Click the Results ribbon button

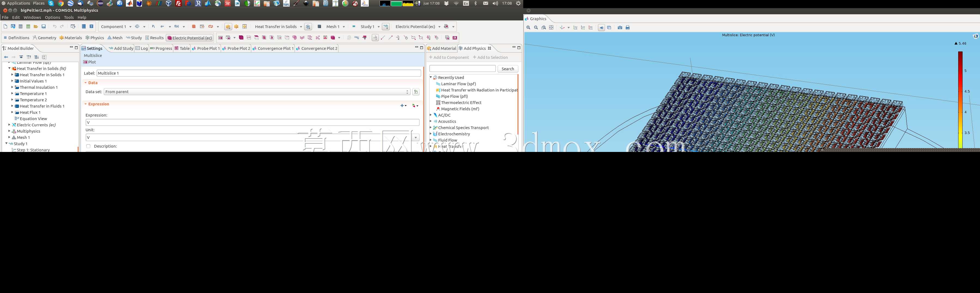click(x=155, y=38)
